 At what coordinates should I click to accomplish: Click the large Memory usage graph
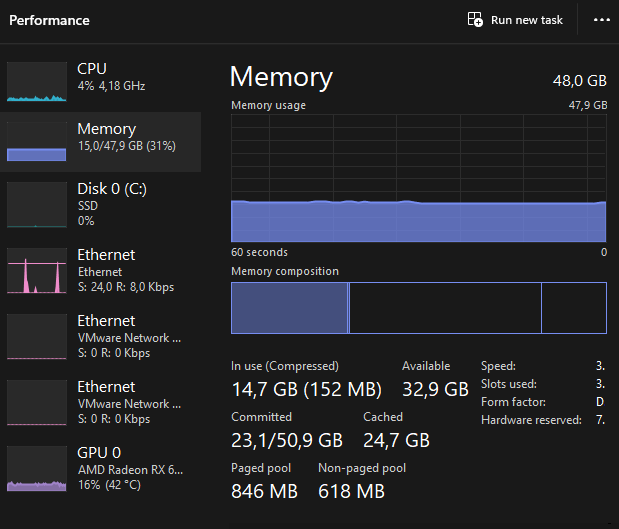[x=418, y=178]
